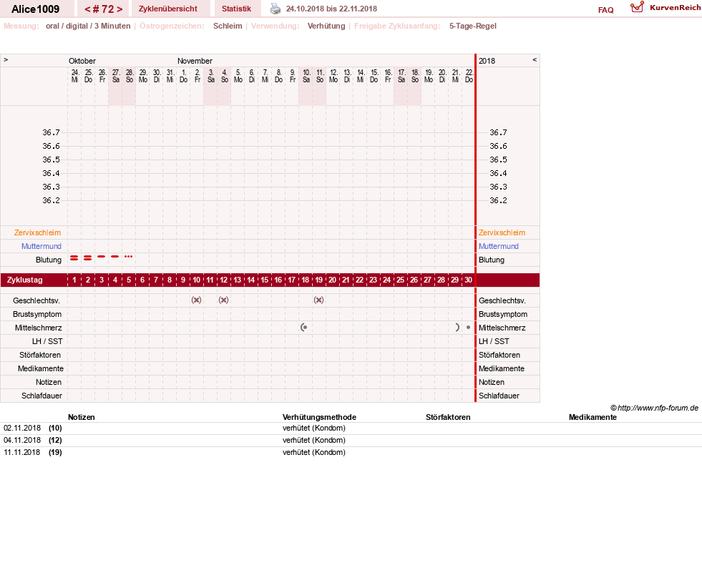Click the left Blutung row label
Screen dimensions: 702x588
click(49, 260)
